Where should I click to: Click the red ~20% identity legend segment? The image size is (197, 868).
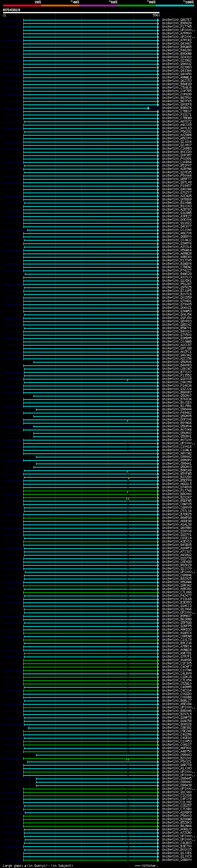(x=22, y=6)
